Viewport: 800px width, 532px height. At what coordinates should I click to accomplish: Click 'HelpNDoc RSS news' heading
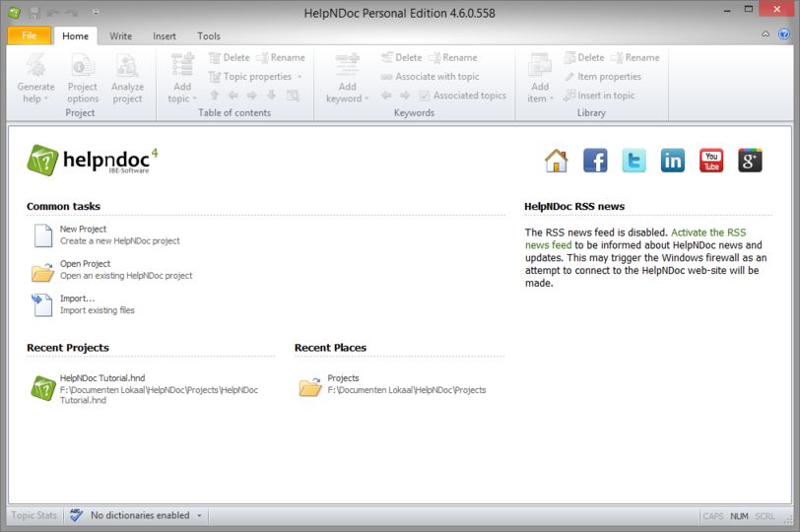[574, 206]
